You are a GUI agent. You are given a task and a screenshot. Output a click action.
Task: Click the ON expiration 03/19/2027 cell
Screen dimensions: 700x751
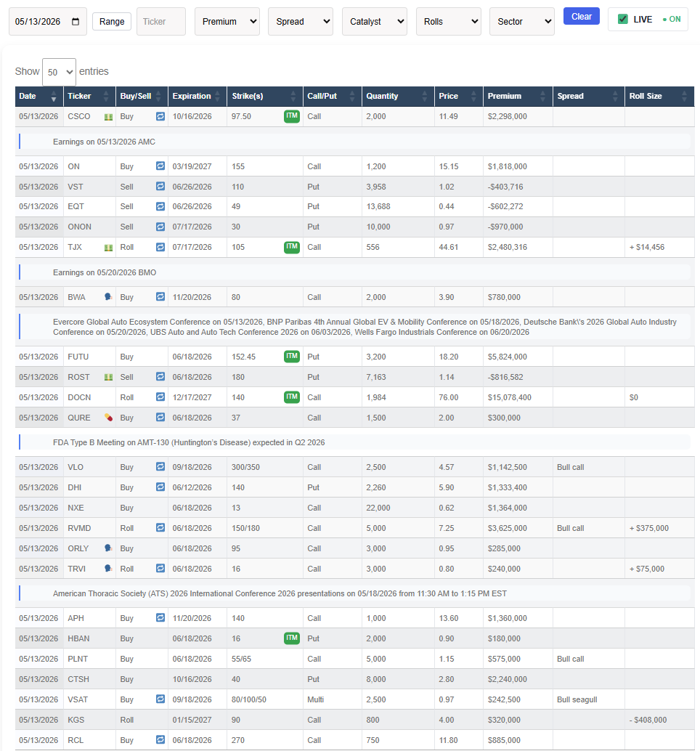(x=197, y=166)
